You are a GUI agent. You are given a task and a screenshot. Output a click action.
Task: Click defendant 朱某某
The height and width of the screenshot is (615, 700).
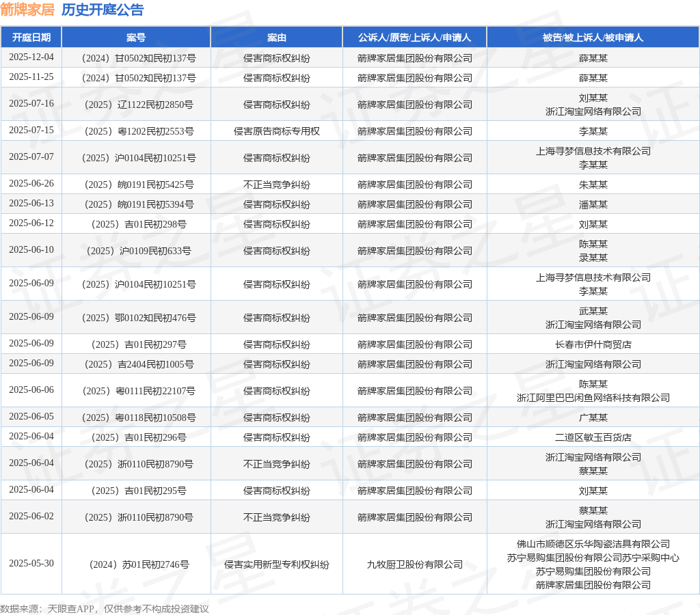tap(593, 184)
